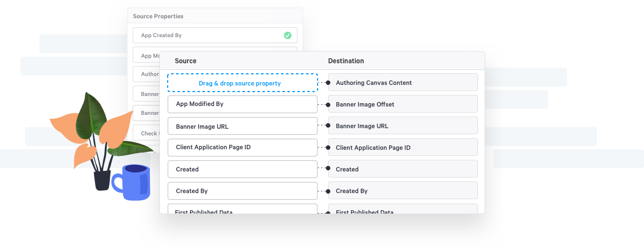The height and width of the screenshot is (248, 644).
Task: Click the Destination column header
Action: pyautogui.click(x=346, y=61)
